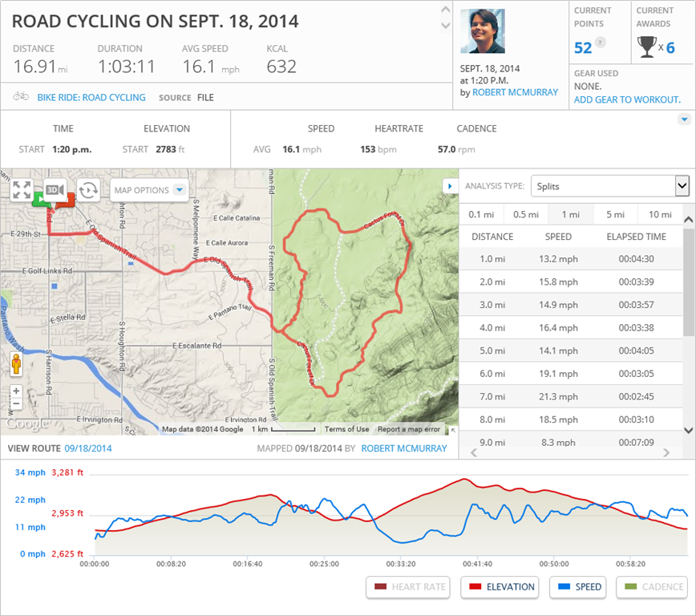Open the Map Options dropdown
The width and height of the screenshot is (696, 616).
pyautogui.click(x=149, y=190)
